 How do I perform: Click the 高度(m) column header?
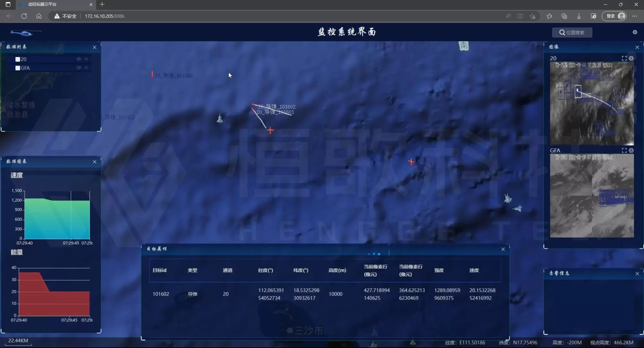337,270
